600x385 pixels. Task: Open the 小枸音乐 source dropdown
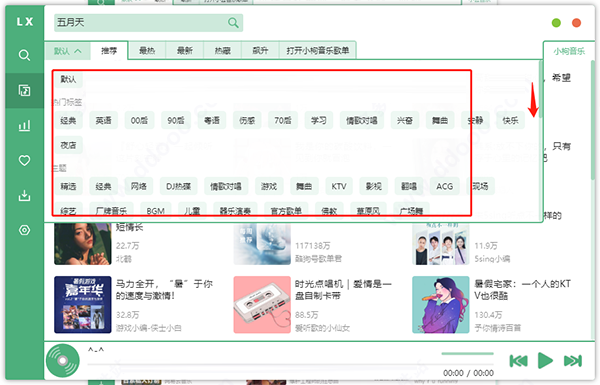pyautogui.click(x=569, y=51)
